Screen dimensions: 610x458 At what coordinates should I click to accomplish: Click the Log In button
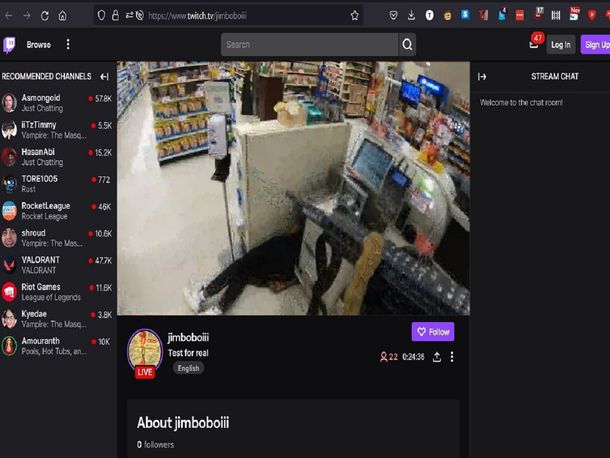(561, 45)
